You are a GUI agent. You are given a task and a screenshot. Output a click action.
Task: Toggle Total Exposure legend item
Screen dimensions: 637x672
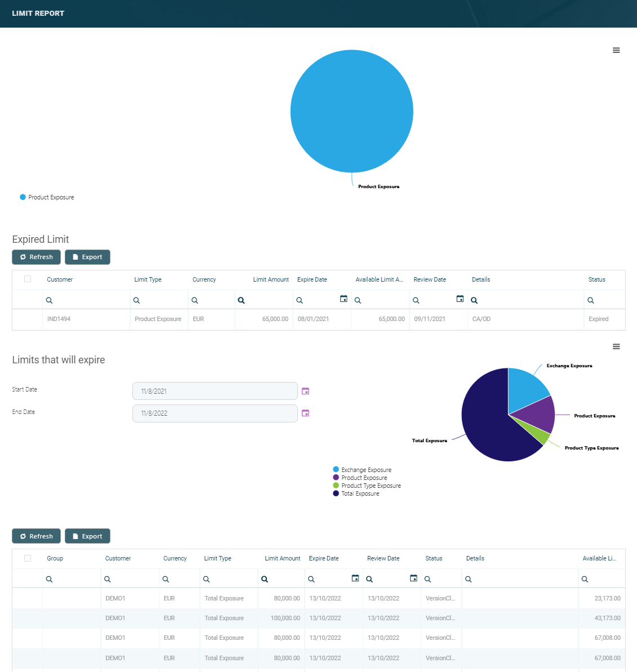(360, 493)
